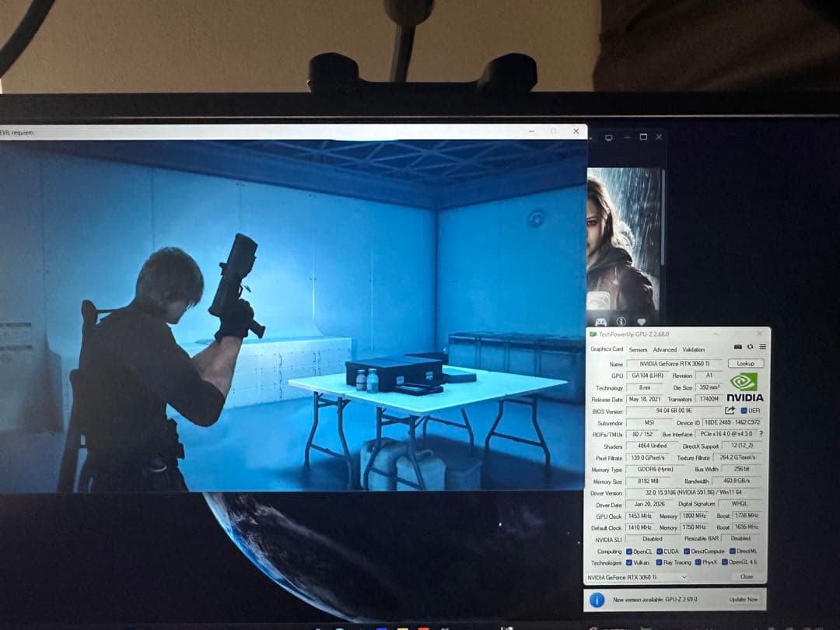The width and height of the screenshot is (840, 630).
Task: Toggle the Ray Tracing checkbox
Action: point(659,562)
